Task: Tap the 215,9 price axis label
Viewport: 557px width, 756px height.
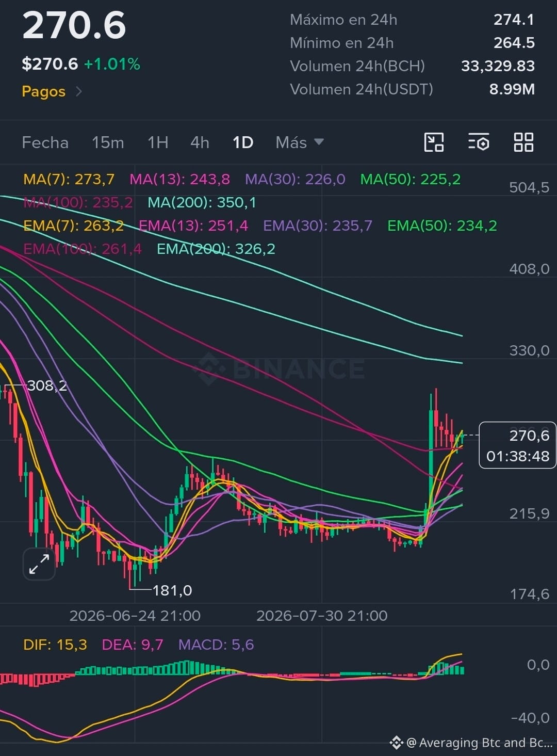Action: 529,514
